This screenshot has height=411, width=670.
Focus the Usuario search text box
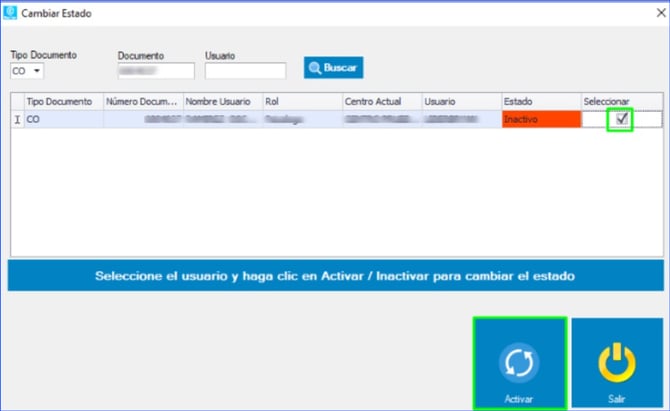tap(245, 71)
